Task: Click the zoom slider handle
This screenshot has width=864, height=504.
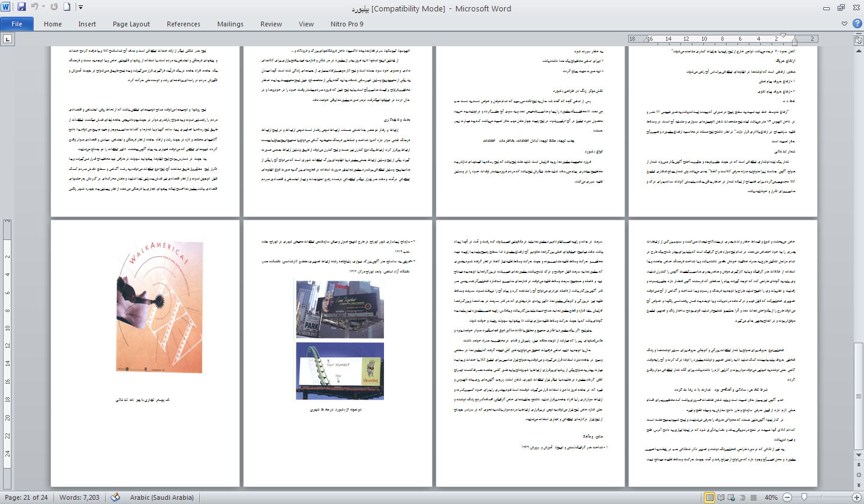Action: point(803,497)
